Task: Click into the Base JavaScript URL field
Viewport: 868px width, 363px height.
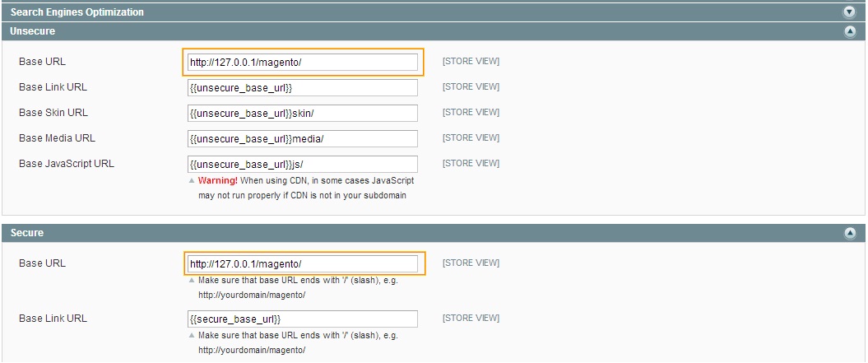Action: [302, 165]
